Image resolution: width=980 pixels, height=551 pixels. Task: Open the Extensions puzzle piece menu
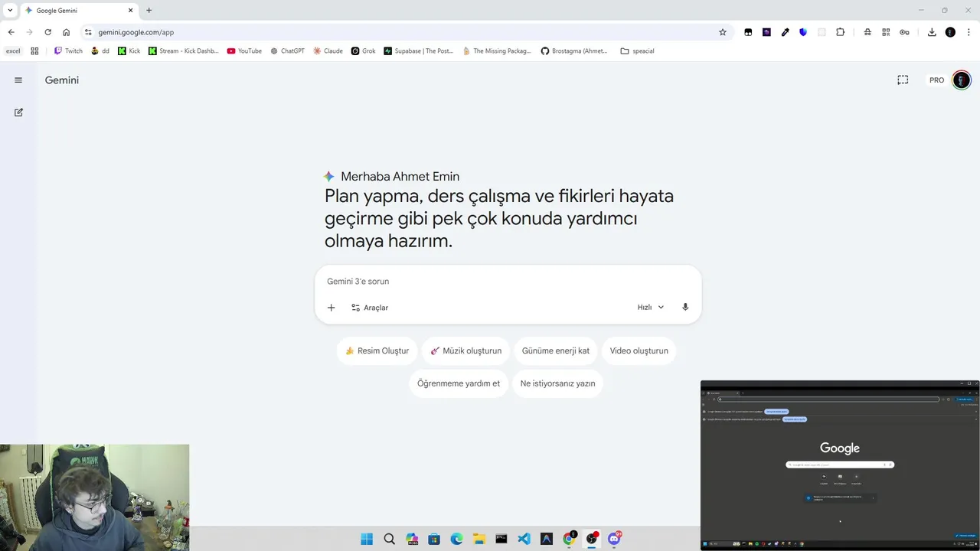click(841, 32)
